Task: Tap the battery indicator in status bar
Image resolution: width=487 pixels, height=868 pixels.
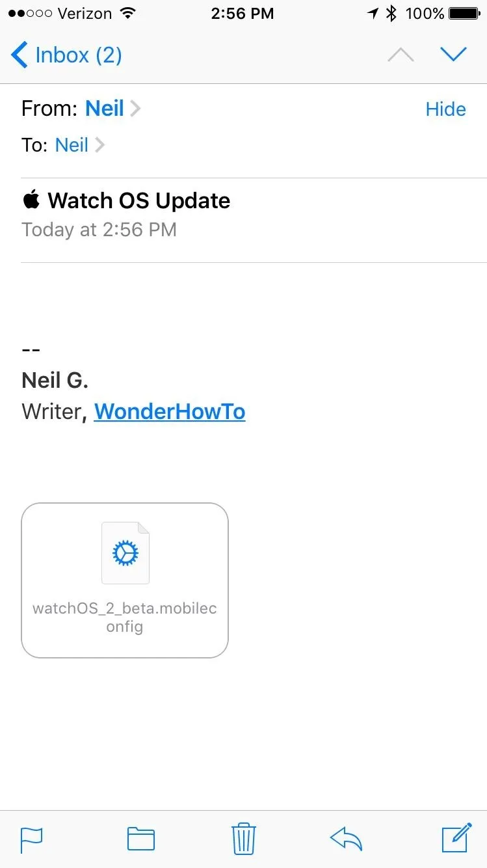Action: pos(466,13)
